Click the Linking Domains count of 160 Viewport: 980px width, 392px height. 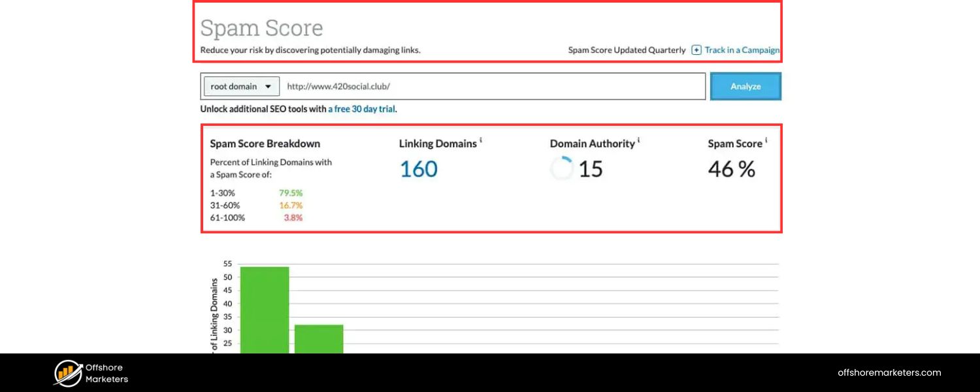click(x=418, y=169)
